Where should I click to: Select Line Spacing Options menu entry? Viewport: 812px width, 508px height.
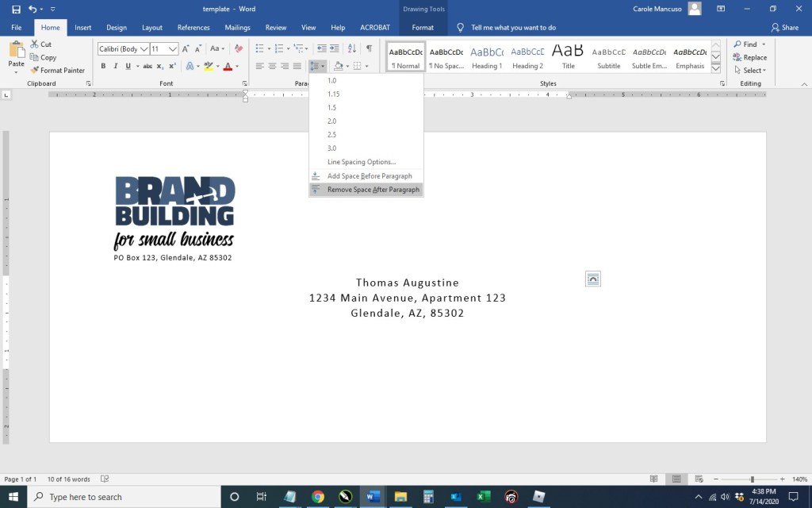[361, 162]
